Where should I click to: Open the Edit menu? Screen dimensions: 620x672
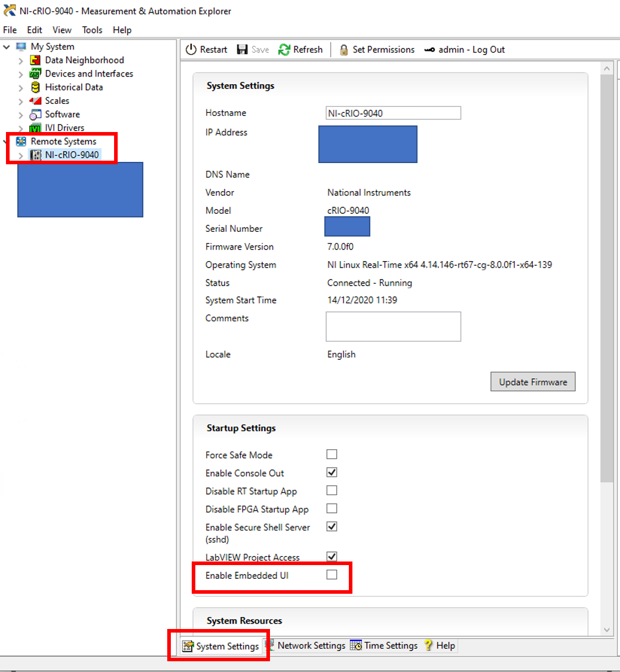pos(35,30)
